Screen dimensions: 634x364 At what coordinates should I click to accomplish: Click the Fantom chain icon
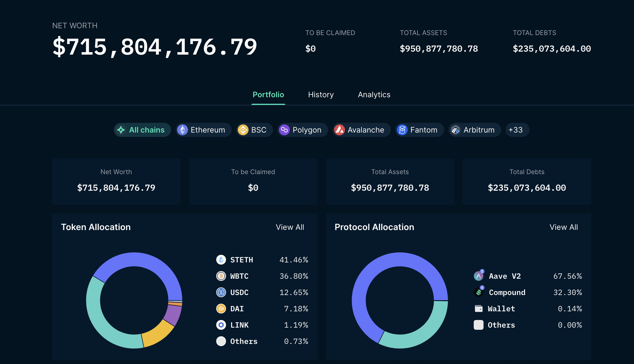pyautogui.click(x=402, y=130)
